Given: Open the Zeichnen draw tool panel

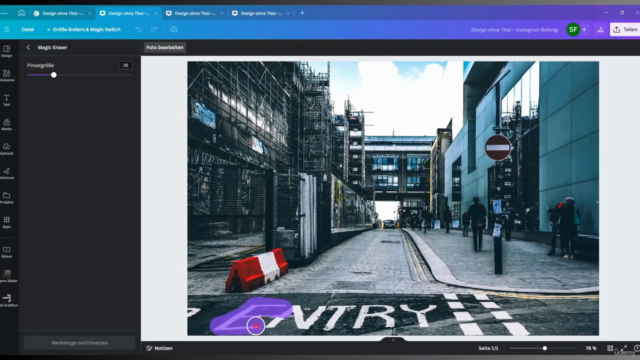Looking at the screenshot, I should (x=7, y=173).
